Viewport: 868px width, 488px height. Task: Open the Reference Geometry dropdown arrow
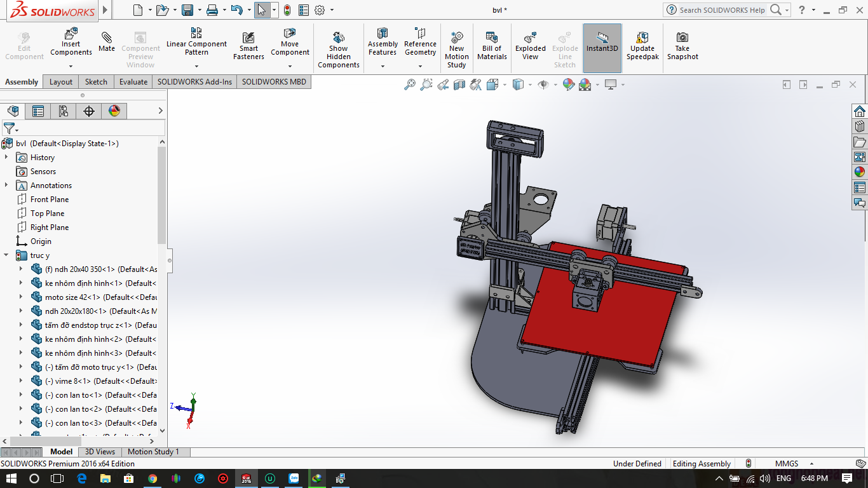click(x=420, y=66)
